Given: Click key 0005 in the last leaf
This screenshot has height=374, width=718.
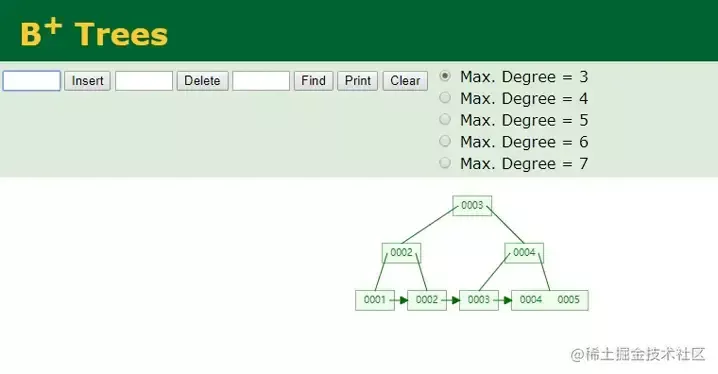Looking at the screenshot, I should (569, 300).
